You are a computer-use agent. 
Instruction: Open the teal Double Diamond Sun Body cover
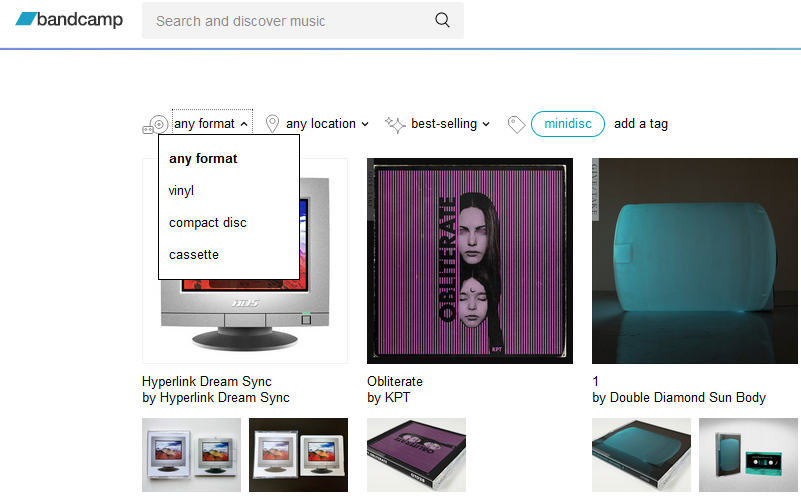tap(695, 261)
